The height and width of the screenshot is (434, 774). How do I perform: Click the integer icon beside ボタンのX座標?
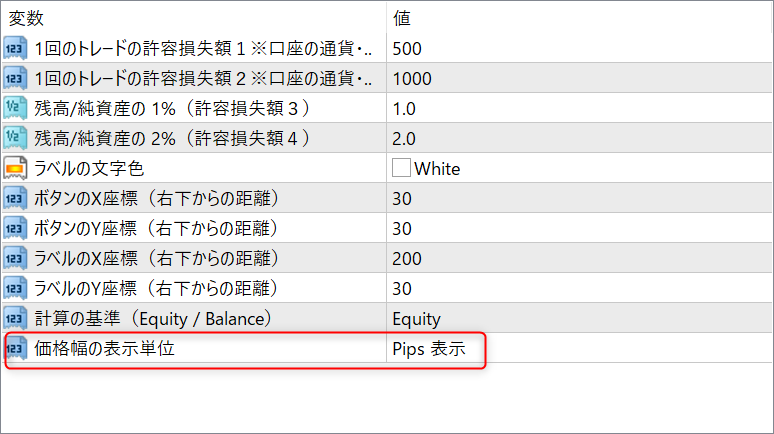[x=15, y=198]
